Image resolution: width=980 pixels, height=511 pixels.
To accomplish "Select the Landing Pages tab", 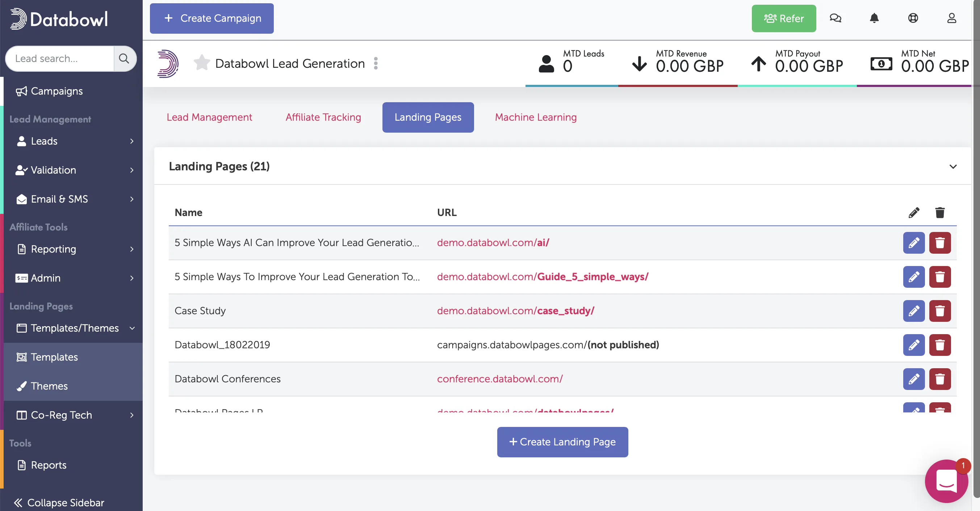I will coord(428,117).
